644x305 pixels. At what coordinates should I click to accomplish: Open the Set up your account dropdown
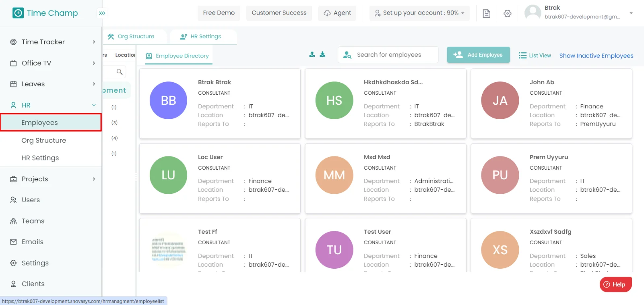click(x=419, y=13)
